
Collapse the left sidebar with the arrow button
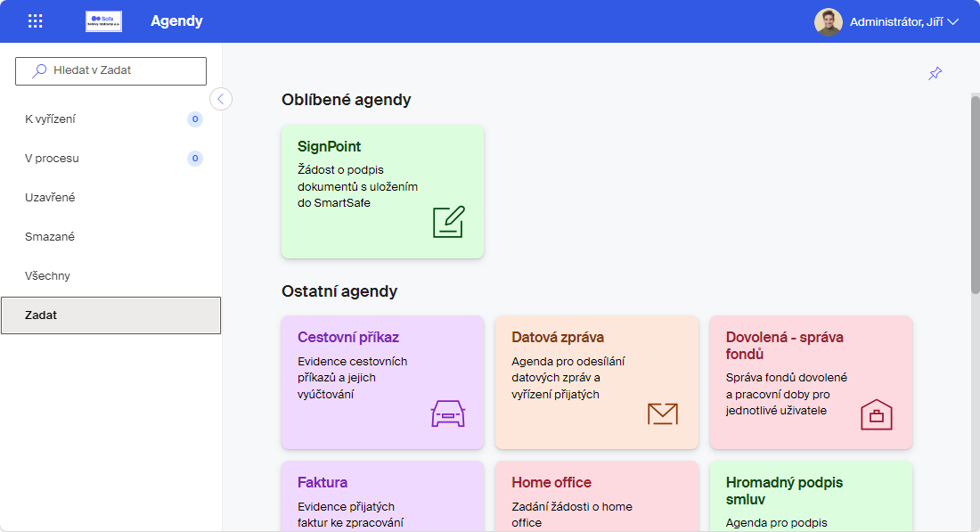click(221, 99)
